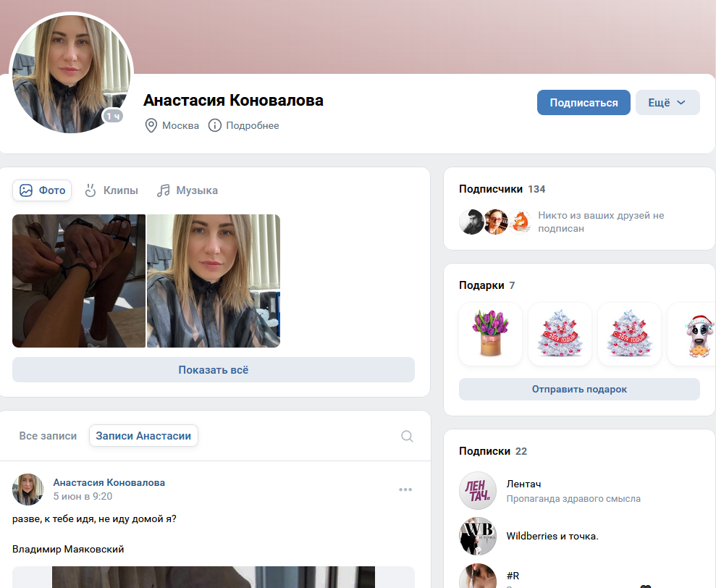Open the Wildberries и точка avatar
Image resolution: width=716 pixels, height=588 pixels.
pyautogui.click(x=478, y=537)
